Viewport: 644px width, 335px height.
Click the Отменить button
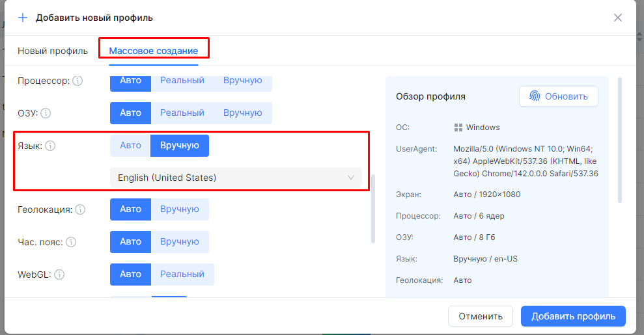point(481,317)
